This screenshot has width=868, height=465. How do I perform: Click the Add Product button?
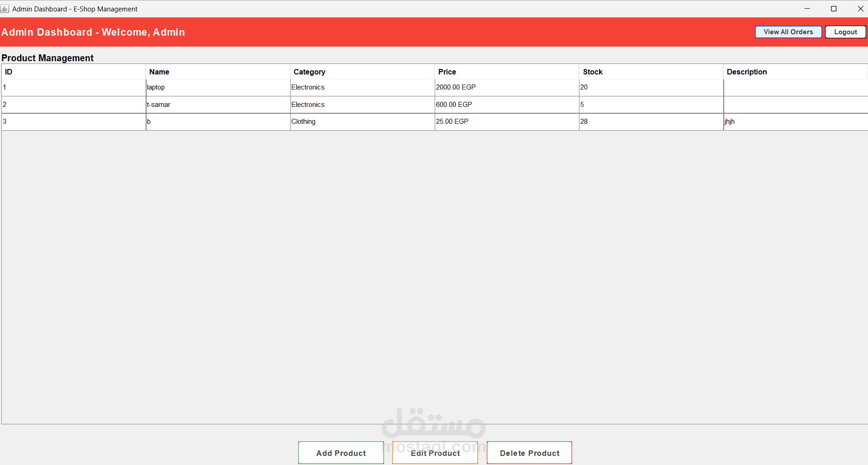[341, 453]
